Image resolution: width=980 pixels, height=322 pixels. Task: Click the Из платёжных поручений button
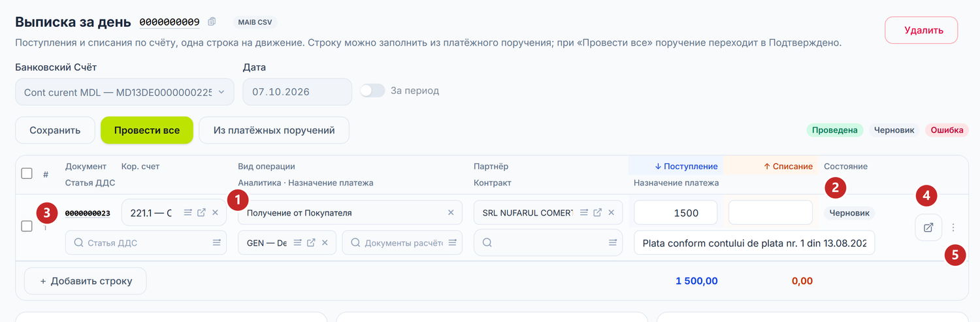tap(274, 130)
